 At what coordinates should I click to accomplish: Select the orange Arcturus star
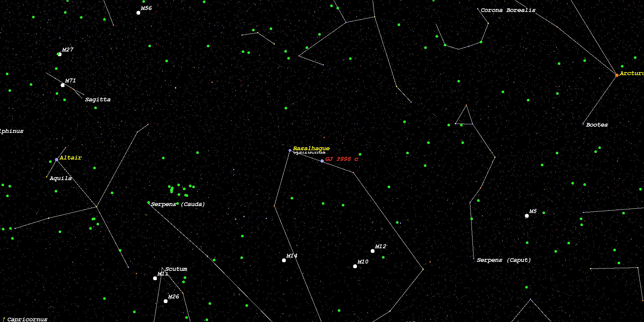(x=617, y=75)
